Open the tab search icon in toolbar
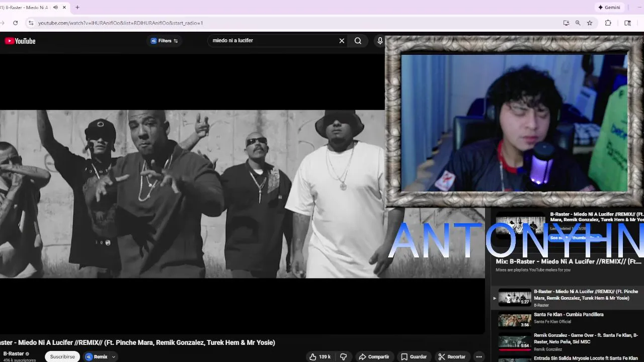 [627, 23]
